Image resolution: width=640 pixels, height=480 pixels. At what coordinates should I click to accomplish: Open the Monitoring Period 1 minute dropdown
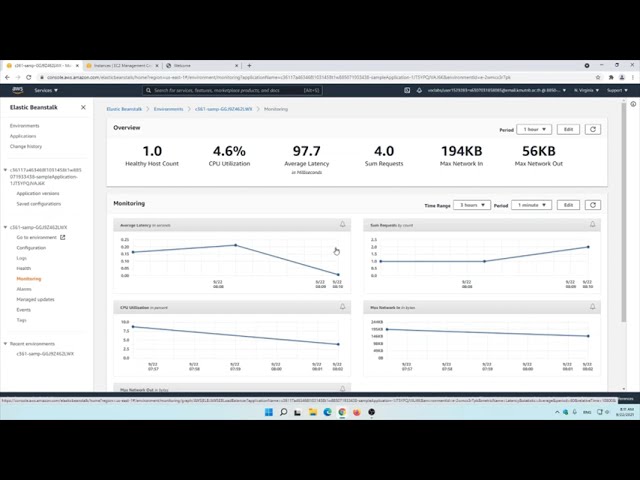tap(532, 205)
